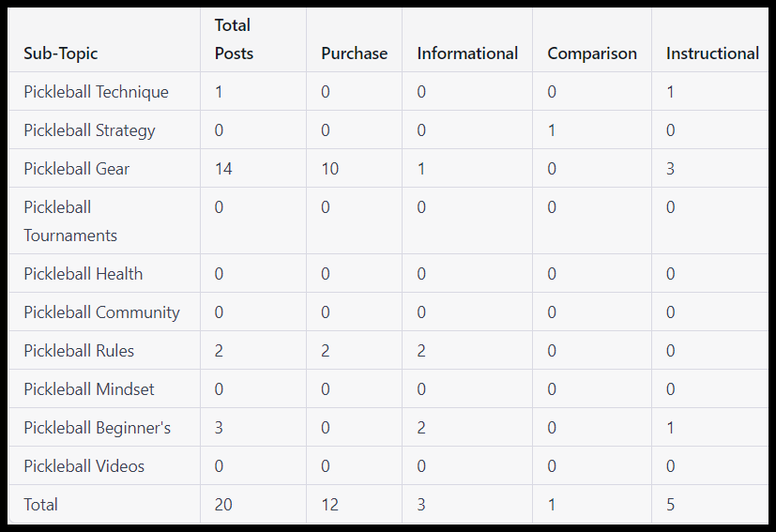Select Pickleball Gear total posts value 14
The width and height of the screenshot is (776, 532).
click(x=223, y=169)
